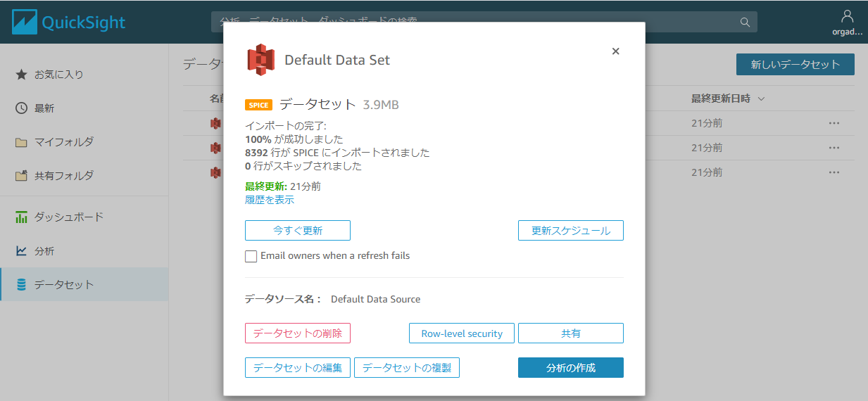The image size is (868, 401).
Task: Click the 3.9MB size text
Action: click(381, 105)
